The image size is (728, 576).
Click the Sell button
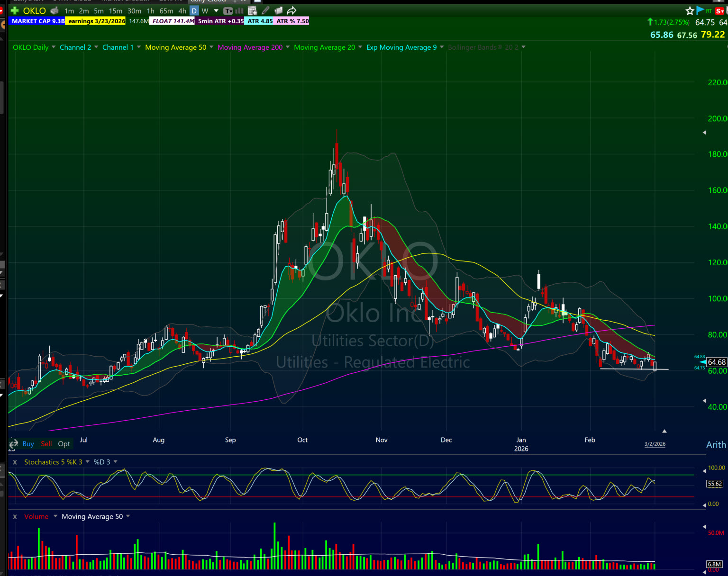(46, 444)
